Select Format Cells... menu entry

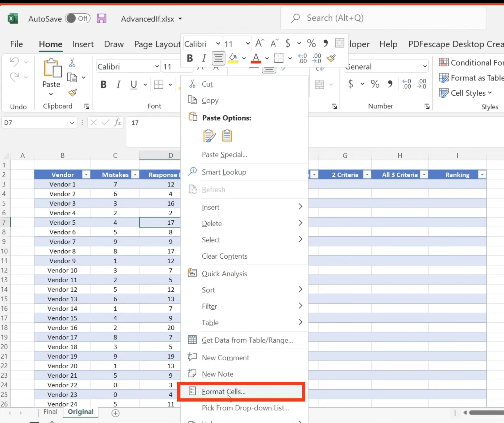(241, 391)
